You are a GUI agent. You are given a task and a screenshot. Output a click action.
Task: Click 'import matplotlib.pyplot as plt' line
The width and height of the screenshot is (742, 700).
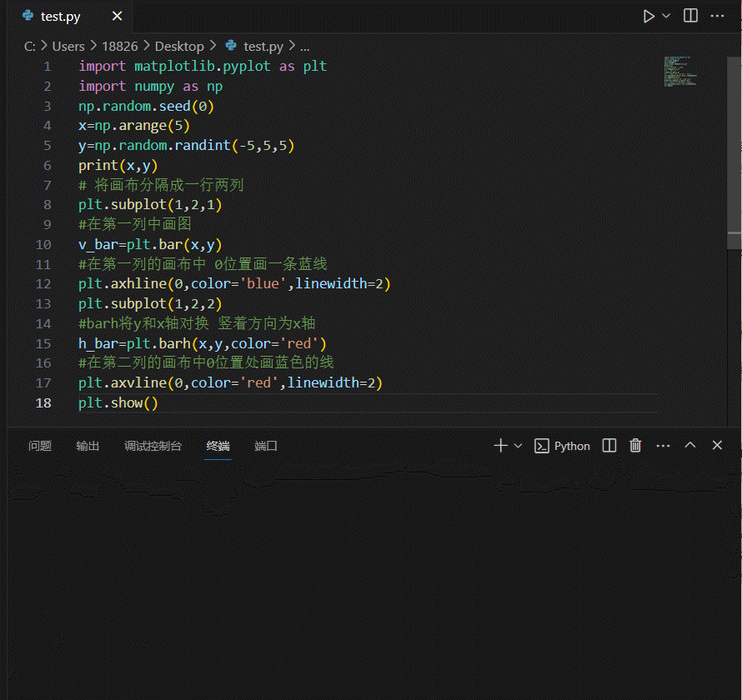[203, 66]
